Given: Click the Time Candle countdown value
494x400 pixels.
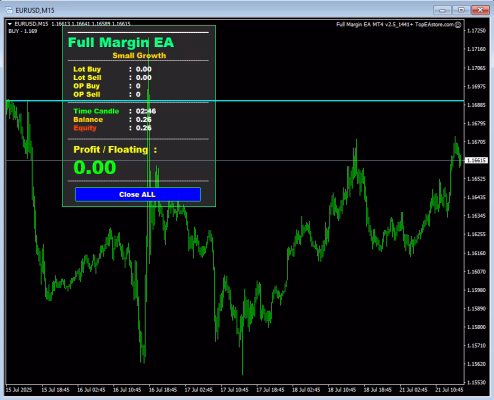Looking at the screenshot, I should [x=146, y=111].
